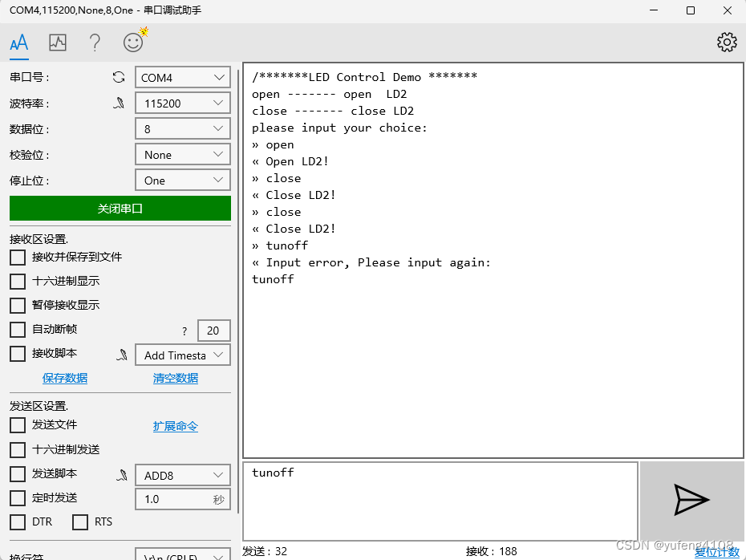Click the timed send interval field 1.0
This screenshot has width=746, height=560.
[183, 499]
